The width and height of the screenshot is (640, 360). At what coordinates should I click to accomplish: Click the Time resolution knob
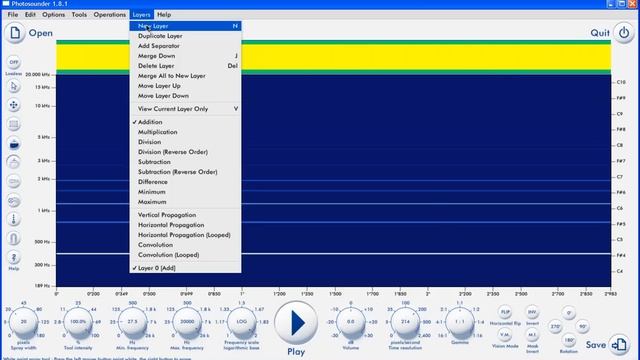click(405, 322)
